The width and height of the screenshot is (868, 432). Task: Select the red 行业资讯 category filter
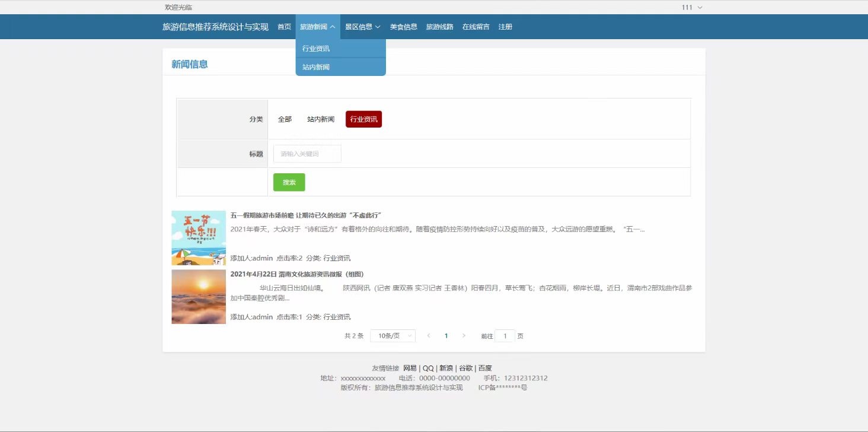pyautogui.click(x=363, y=119)
